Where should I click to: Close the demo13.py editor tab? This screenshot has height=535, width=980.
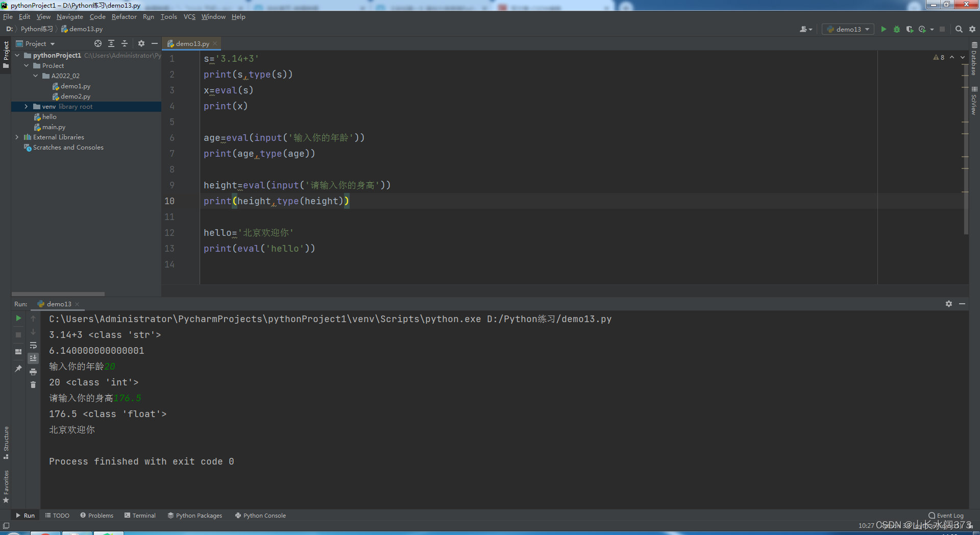point(215,43)
